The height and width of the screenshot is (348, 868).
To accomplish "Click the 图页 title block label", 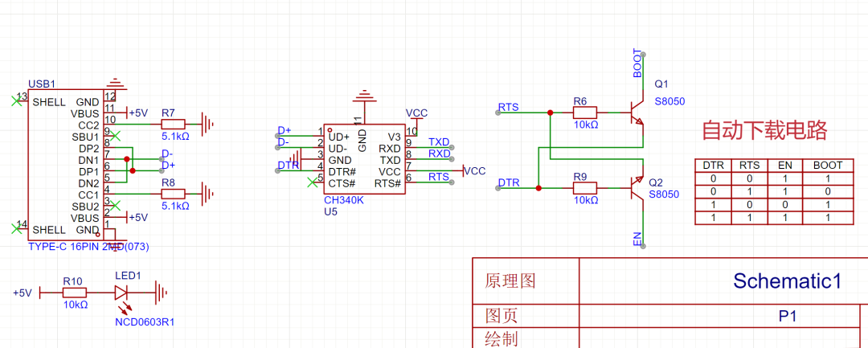I will (x=501, y=316).
